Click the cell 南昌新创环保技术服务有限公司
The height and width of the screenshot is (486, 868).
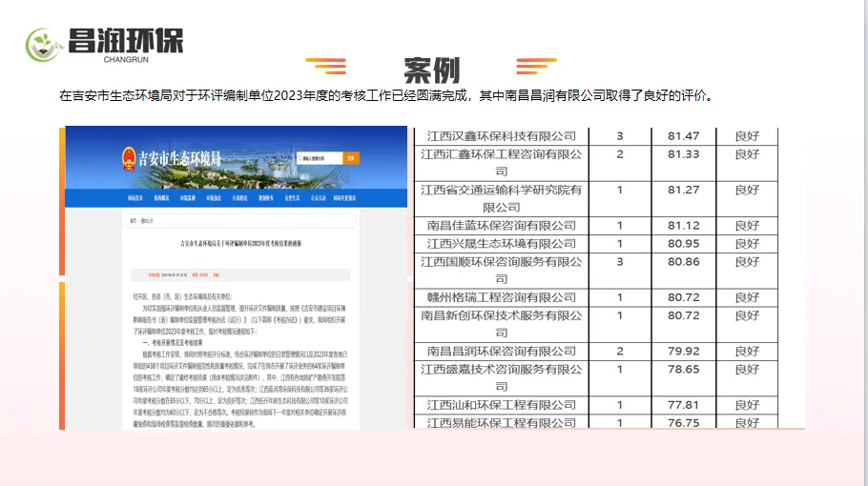502,324
